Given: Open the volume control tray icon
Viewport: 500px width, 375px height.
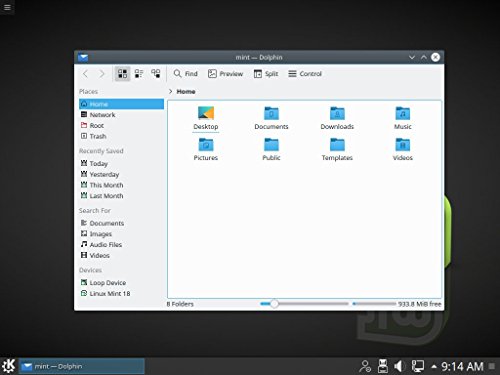Looking at the screenshot, I should coord(399,366).
